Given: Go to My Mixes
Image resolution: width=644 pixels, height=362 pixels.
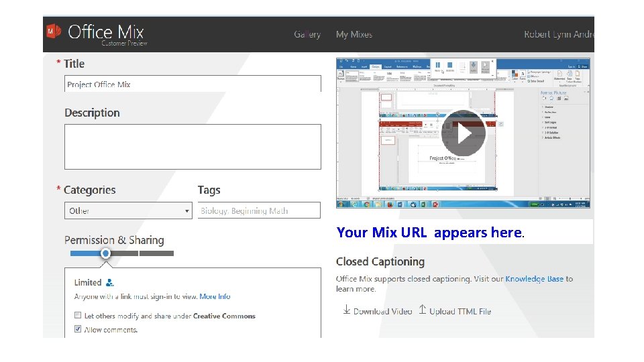Looking at the screenshot, I should coord(354,34).
